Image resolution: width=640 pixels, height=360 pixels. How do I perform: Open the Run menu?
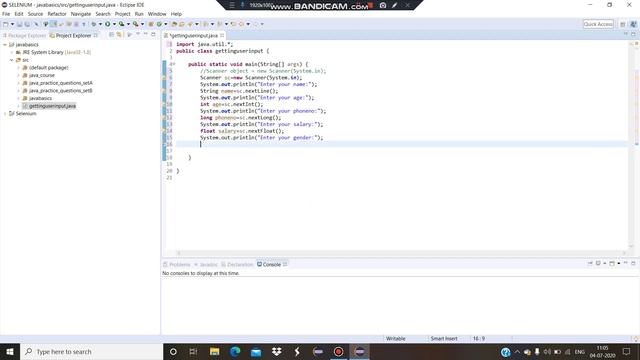[139, 14]
